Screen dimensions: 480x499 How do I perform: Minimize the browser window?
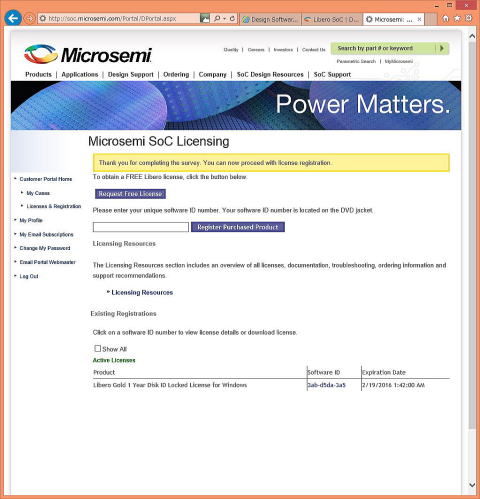click(437, 5)
